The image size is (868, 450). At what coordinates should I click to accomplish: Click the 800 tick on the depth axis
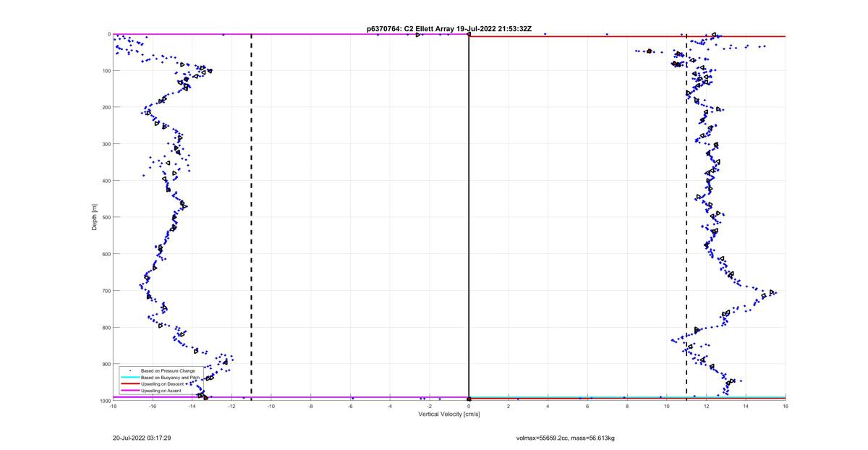(x=106, y=327)
